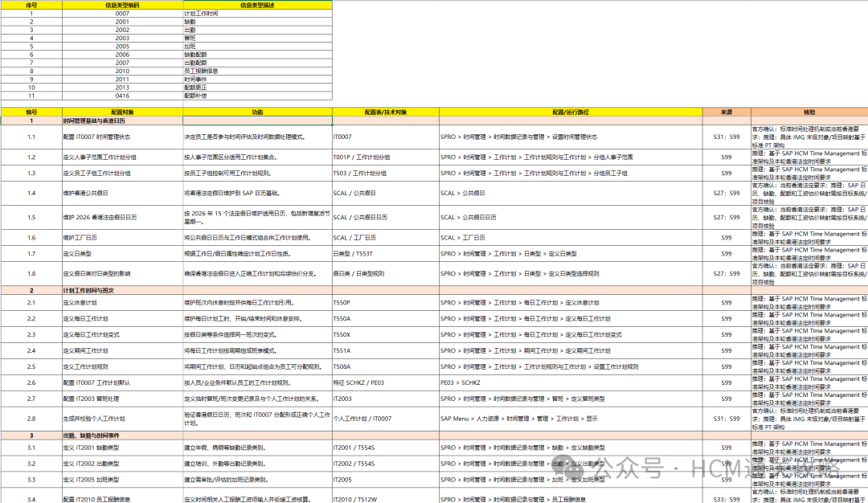
Task: Select the cell '定义人事子范围工作计划分组'
Action: (x=122, y=157)
